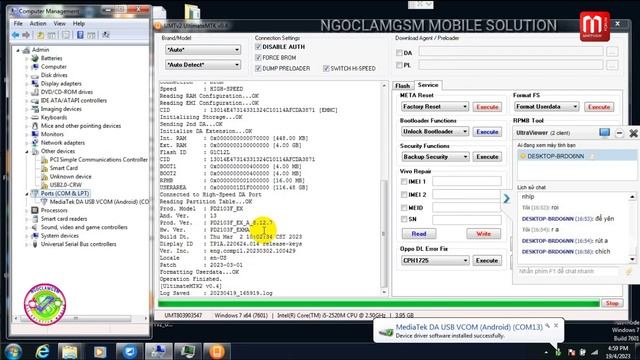Toggle the SWITCH HI-SPEED checkbox
The height and width of the screenshot is (360, 640).
(326, 68)
